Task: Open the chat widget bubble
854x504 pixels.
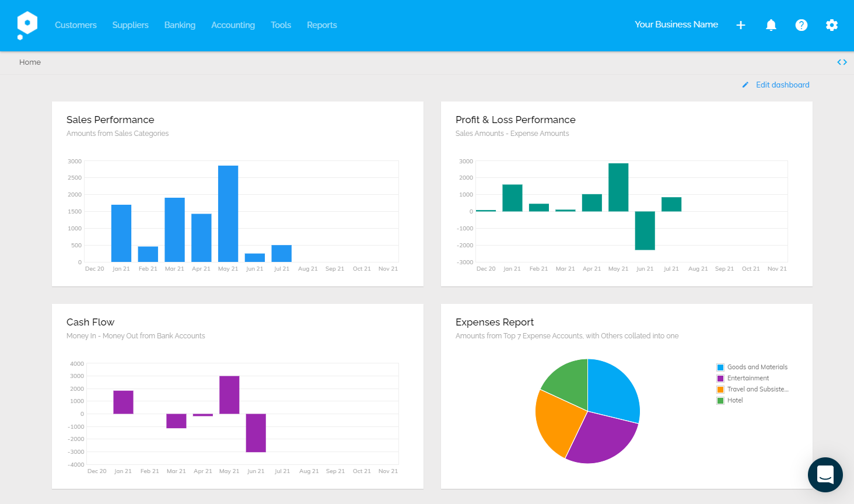Action: tap(825, 474)
